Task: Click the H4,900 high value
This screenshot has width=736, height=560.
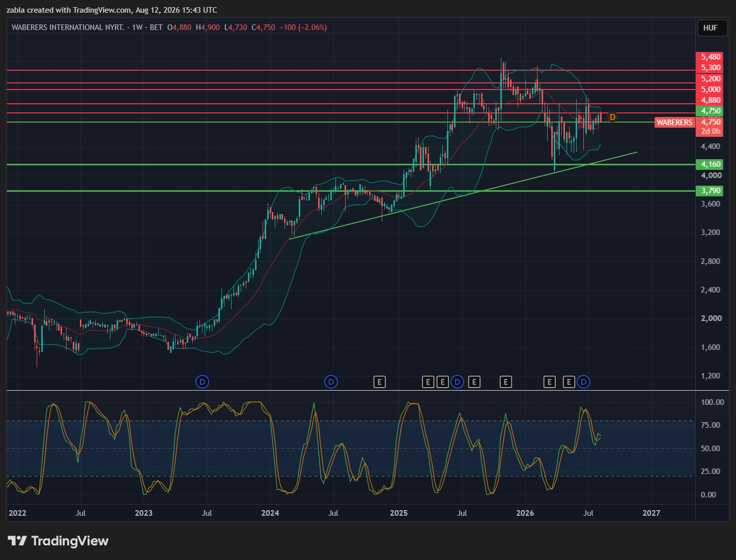Action: [x=208, y=27]
